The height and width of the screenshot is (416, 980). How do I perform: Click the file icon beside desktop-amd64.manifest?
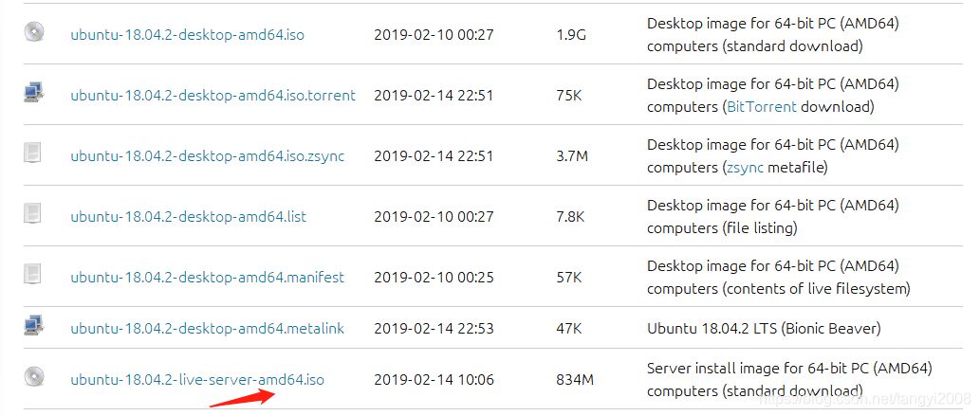click(32, 274)
